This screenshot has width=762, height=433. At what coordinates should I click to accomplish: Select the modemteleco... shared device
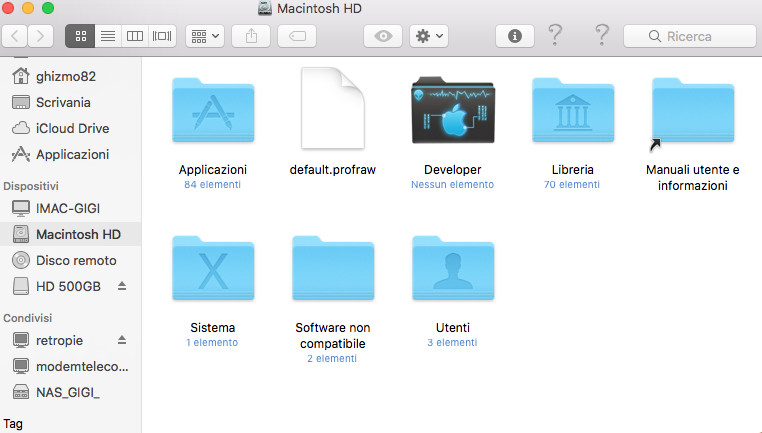pos(70,366)
